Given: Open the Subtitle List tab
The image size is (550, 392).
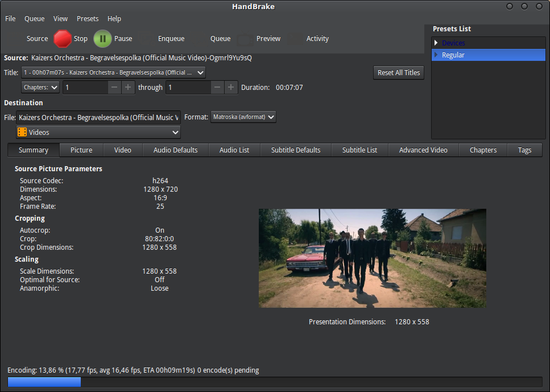Looking at the screenshot, I should 359,150.
